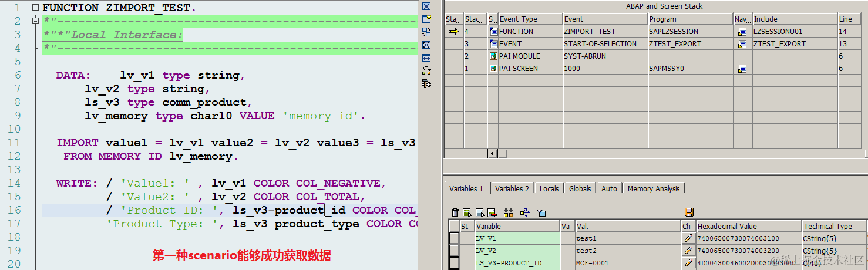Click the new tool icon with star

(x=427, y=19)
